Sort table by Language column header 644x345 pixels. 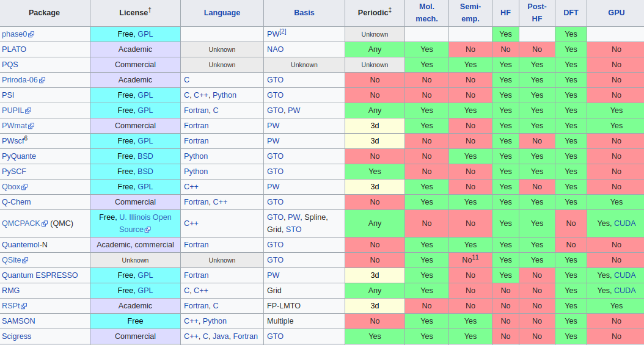click(222, 13)
